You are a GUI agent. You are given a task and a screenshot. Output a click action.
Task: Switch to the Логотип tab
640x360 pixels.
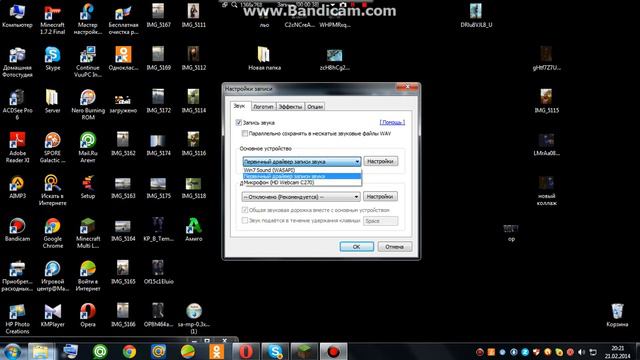click(263, 107)
